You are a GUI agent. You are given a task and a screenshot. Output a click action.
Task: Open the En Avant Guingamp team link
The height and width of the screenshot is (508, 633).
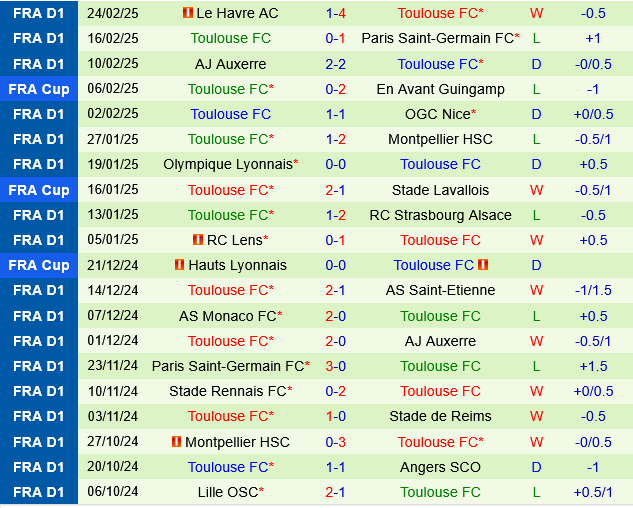point(440,89)
